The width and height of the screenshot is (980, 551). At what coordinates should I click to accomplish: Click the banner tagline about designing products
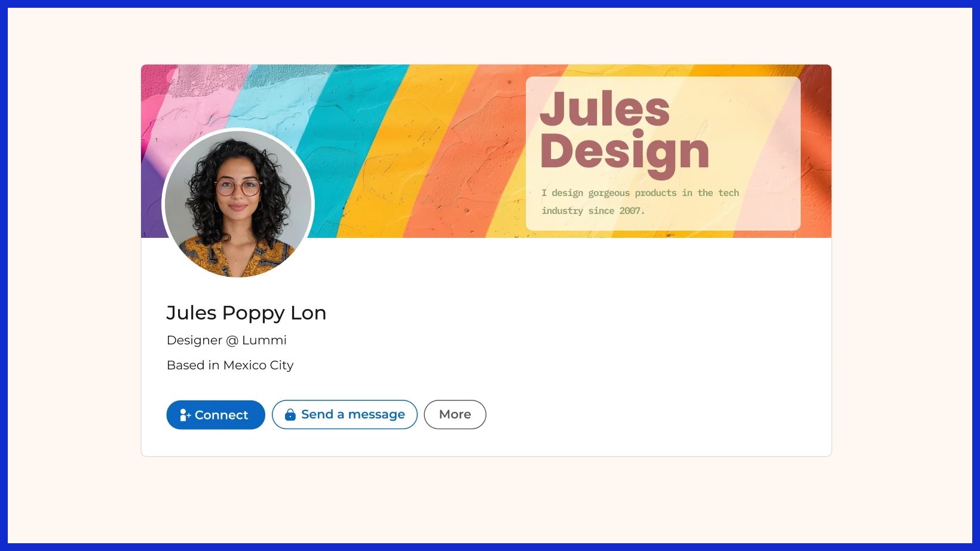tap(640, 201)
